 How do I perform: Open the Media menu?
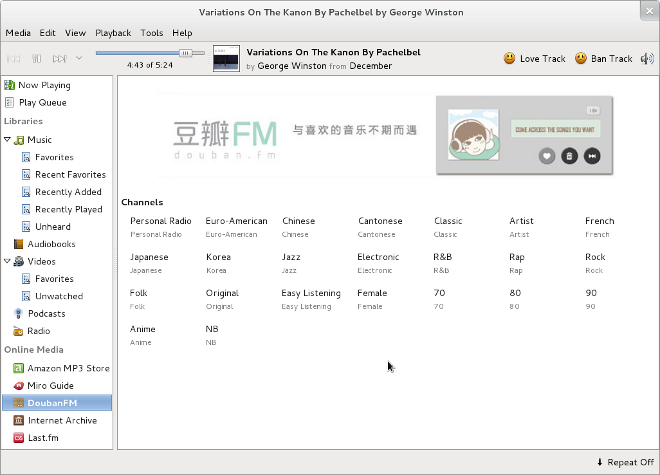point(18,33)
